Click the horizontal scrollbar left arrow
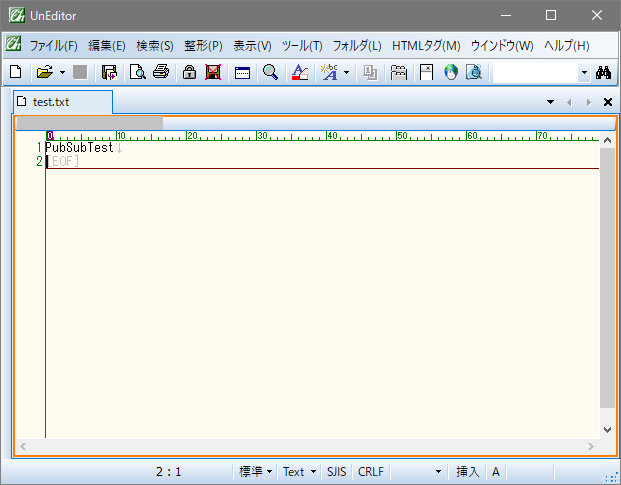Image resolution: width=621 pixels, height=485 pixels. tap(23, 447)
